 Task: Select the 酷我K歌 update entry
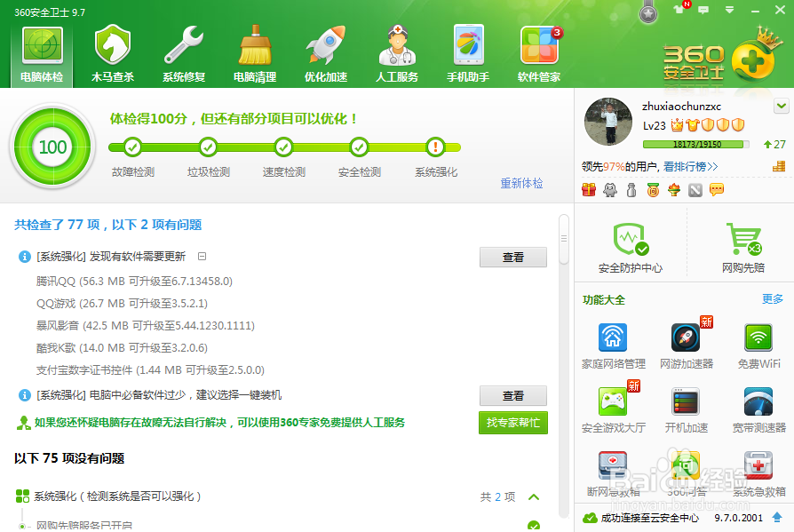click(x=122, y=348)
